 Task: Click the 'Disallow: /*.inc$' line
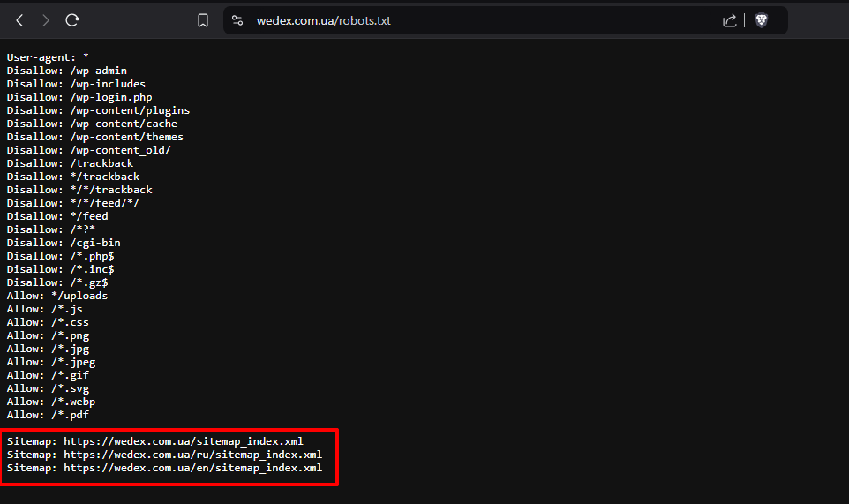60,269
